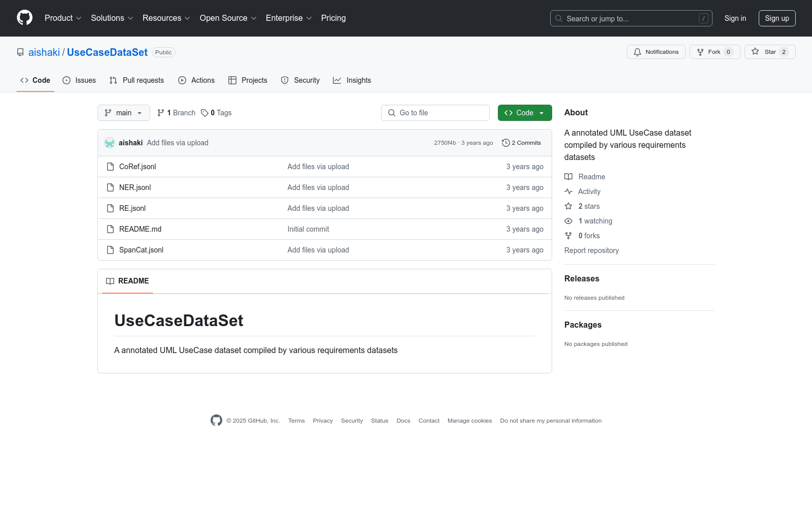
Task: Open the NER.jsonl file
Action: [x=135, y=187]
